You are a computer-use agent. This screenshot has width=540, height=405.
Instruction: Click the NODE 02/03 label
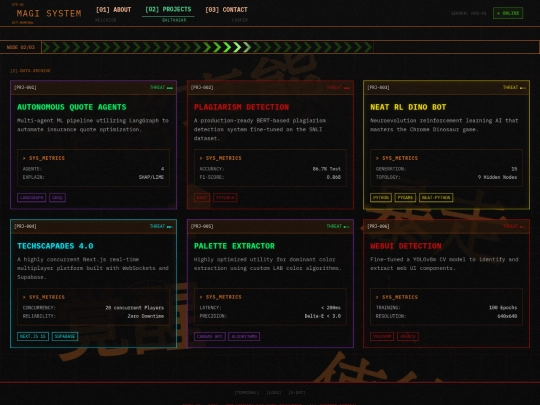coord(21,47)
